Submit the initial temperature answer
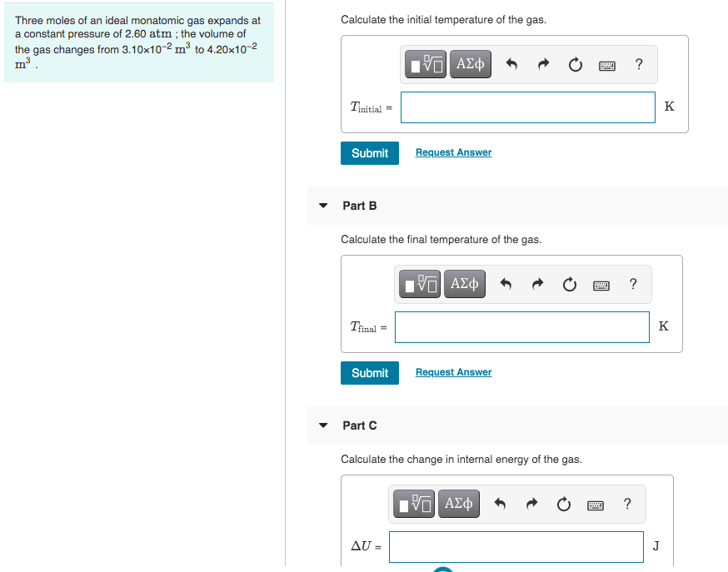The image size is (728, 572). pos(369,153)
